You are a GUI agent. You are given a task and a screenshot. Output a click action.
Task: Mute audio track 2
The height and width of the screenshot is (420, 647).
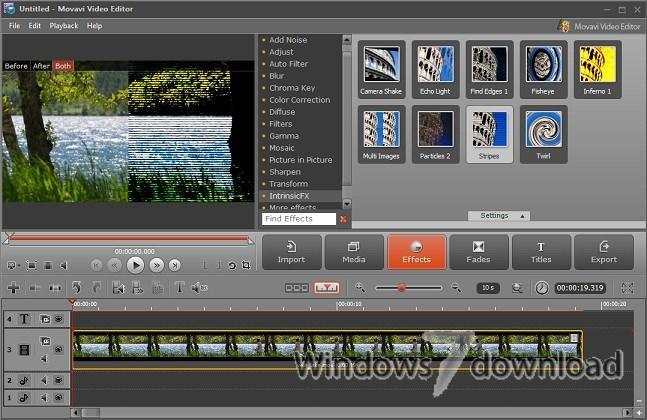(x=44, y=380)
